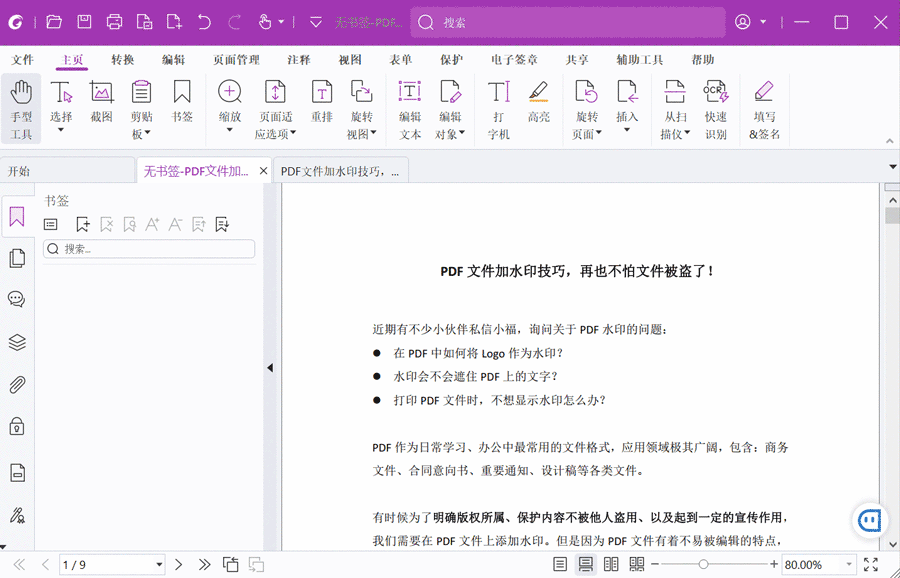Open the chat assistant floating icon
Viewport: 900px width, 578px height.
pos(870,521)
